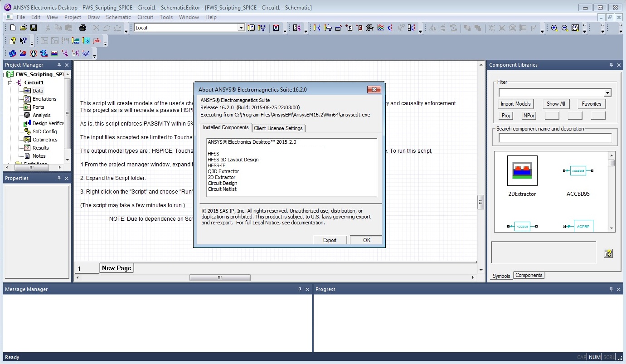
Task: Click the NPor filter button
Action: coord(529,116)
